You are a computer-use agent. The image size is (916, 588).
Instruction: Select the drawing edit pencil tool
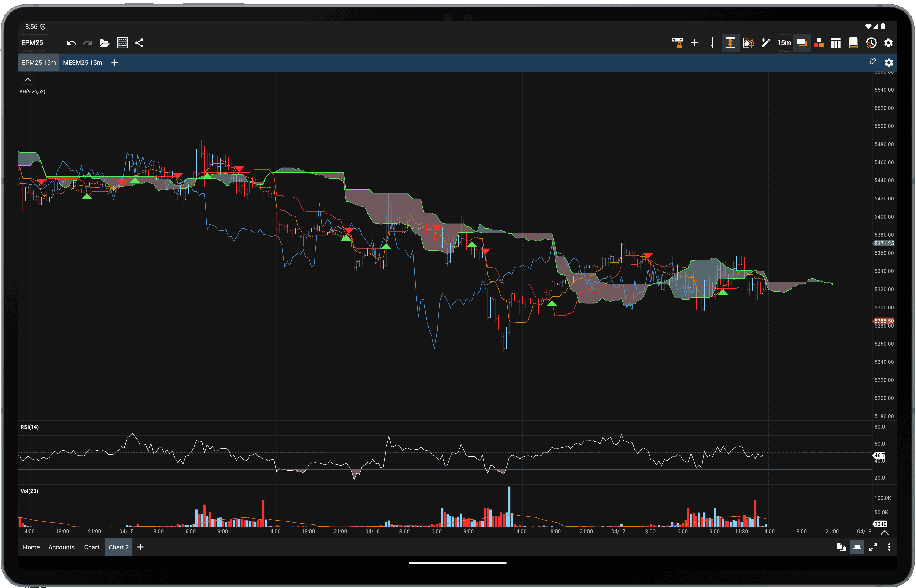point(766,42)
